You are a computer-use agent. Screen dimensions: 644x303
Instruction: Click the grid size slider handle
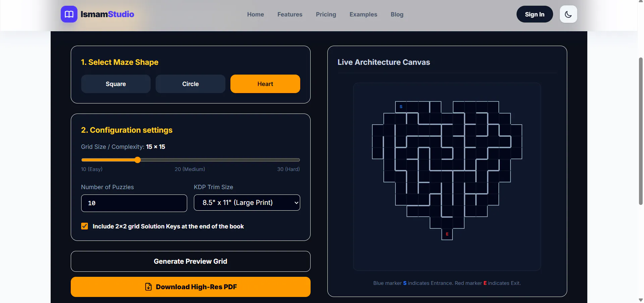click(x=138, y=160)
